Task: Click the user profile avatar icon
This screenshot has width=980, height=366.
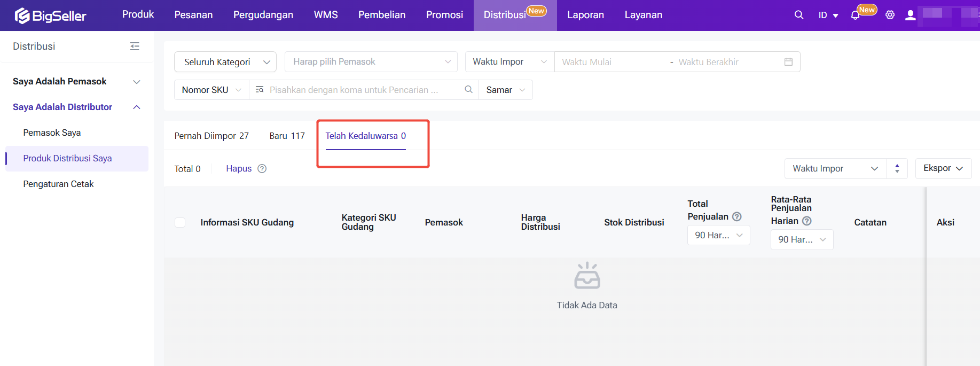Action: [910, 15]
